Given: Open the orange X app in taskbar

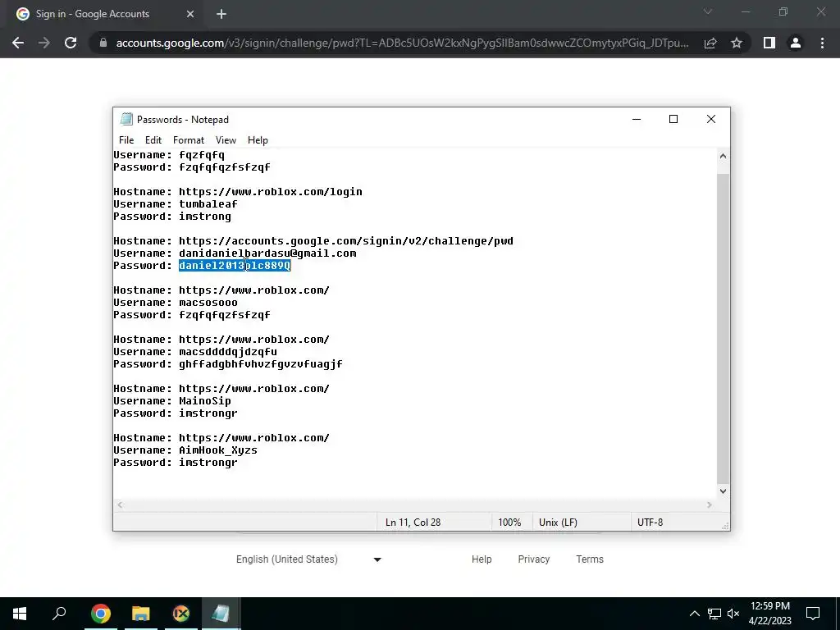Looking at the screenshot, I should click(x=181, y=614).
